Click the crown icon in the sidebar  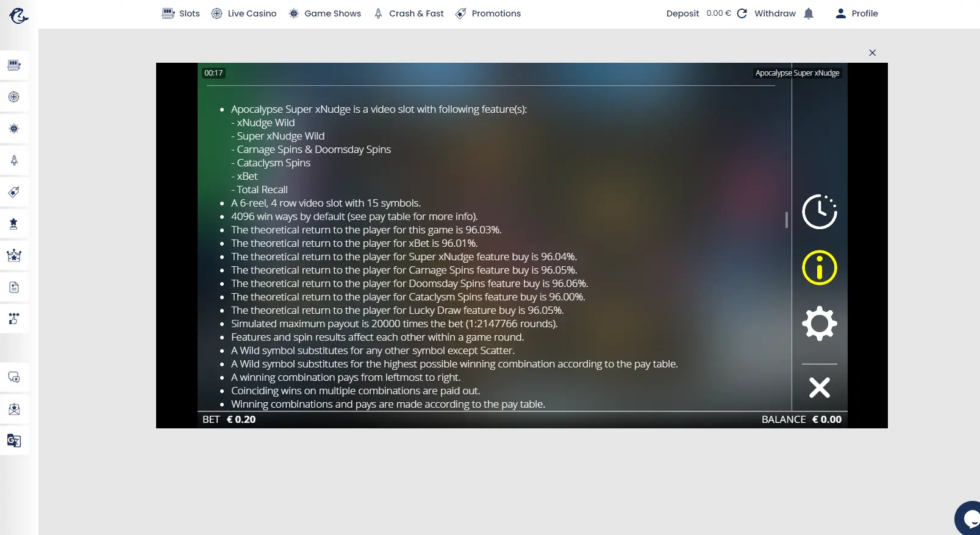pyautogui.click(x=14, y=255)
